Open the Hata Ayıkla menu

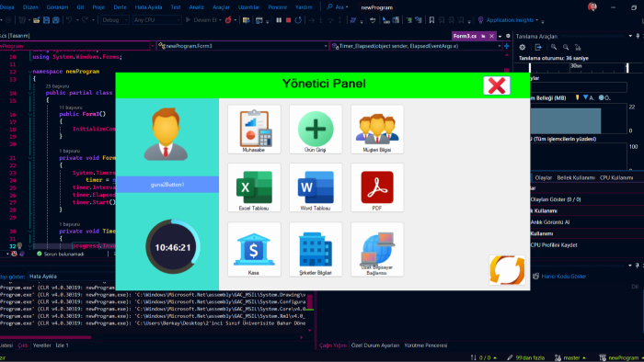tap(148, 7)
